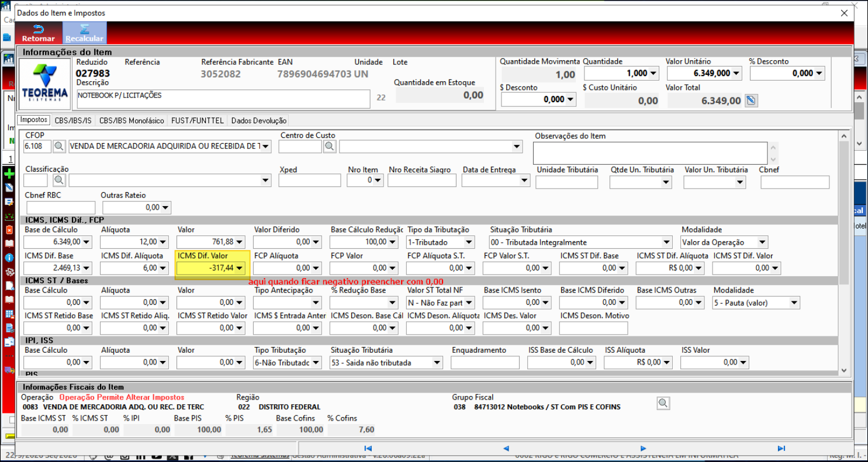Open the IPI Tipo Tributação dropdown
868x462 pixels.
pos(316,363)
